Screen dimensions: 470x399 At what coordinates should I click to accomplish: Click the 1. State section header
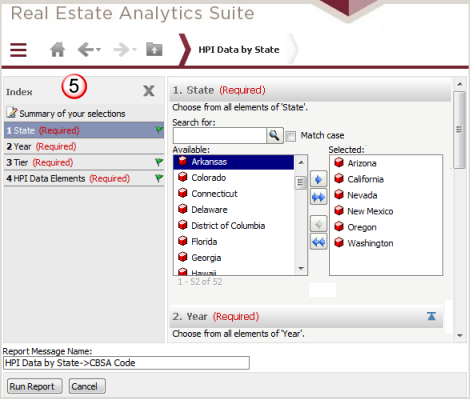click(x=310, y=90)
